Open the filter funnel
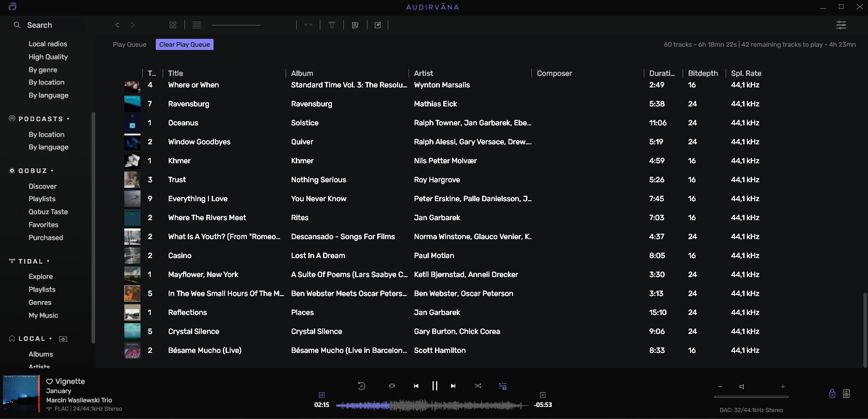Image resolution: width=868 pixels, height=419 pixels. [x=332, y=25]
